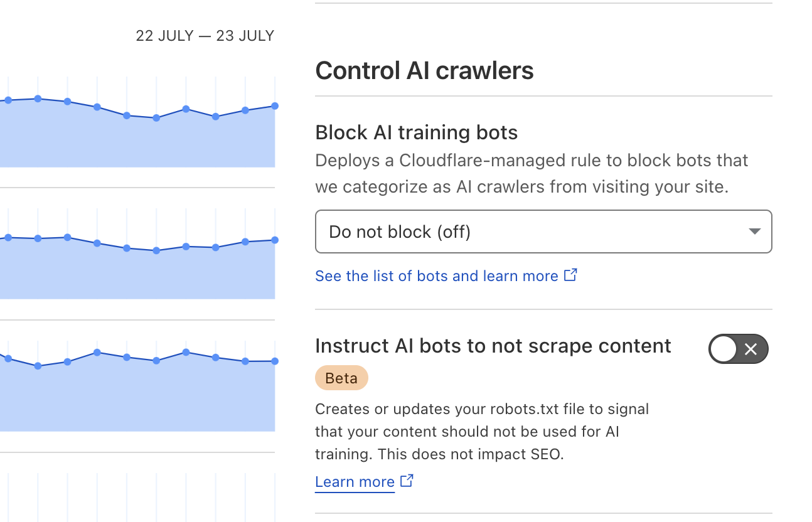Click the Control AI crawlers heading
Image resolution: width=812 pixels, height=522 pixels.
pyautogui.click(x=424, y=70)
